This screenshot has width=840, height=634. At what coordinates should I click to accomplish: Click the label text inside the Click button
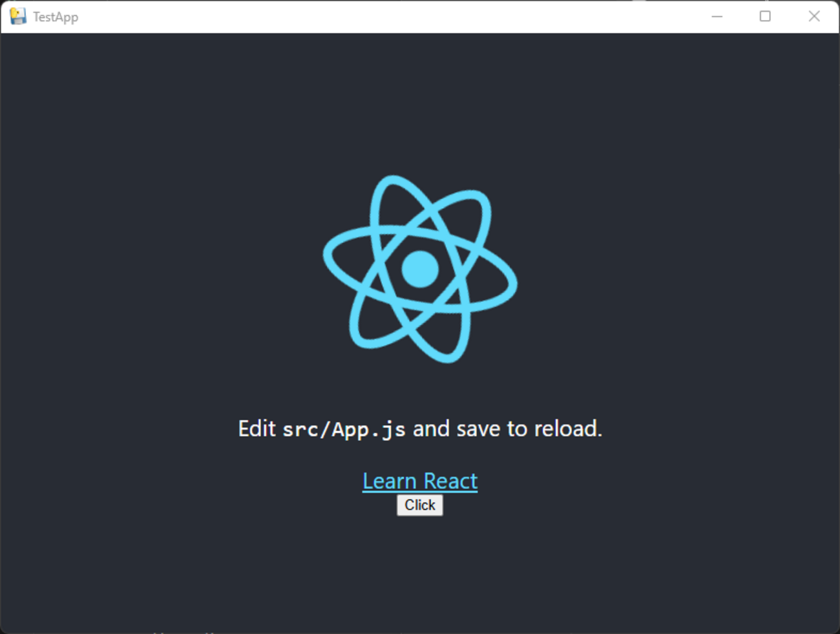click(x=419, y=505)
